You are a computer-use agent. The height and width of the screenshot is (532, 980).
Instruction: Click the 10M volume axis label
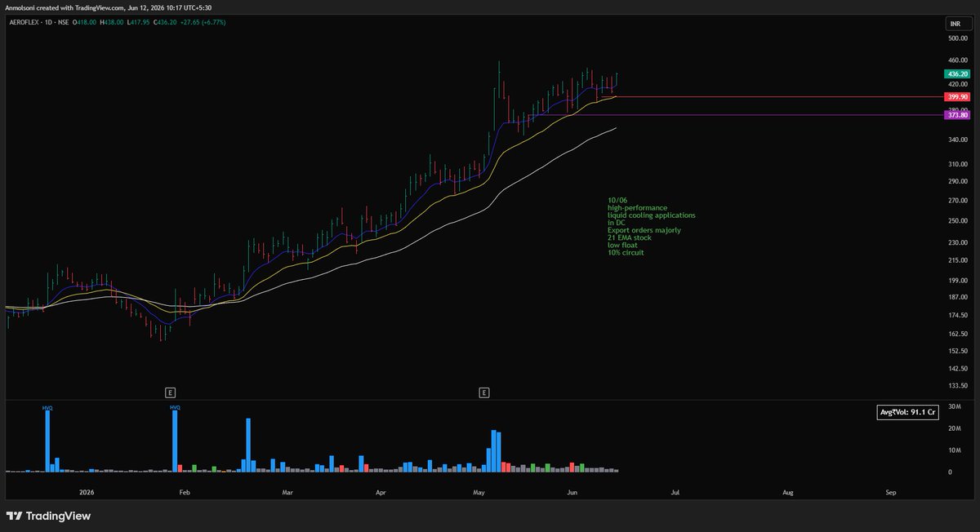[954, 450]
